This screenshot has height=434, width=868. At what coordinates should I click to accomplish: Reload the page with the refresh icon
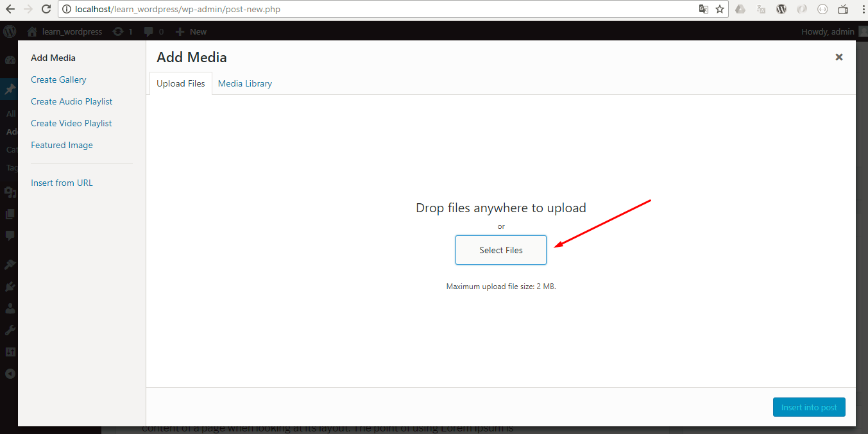tap(46, 9)
